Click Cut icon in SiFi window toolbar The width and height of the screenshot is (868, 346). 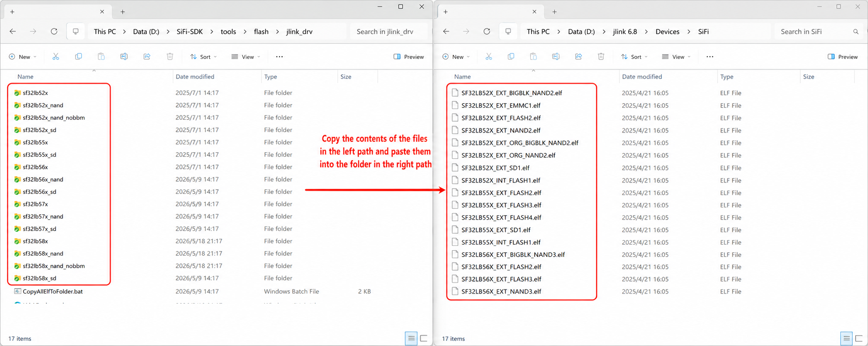tap(488, 56)
